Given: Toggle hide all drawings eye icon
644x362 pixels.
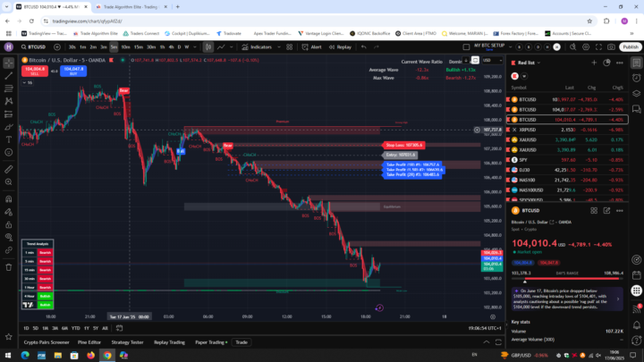Looking at the screenshot, I should point(9,237).
